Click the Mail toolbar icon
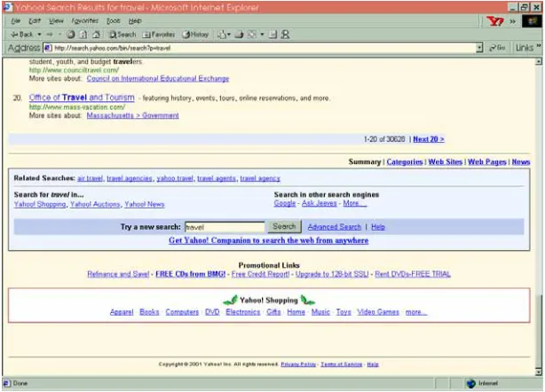This screenshot has width=545, height=392. (x=222, y=35)
